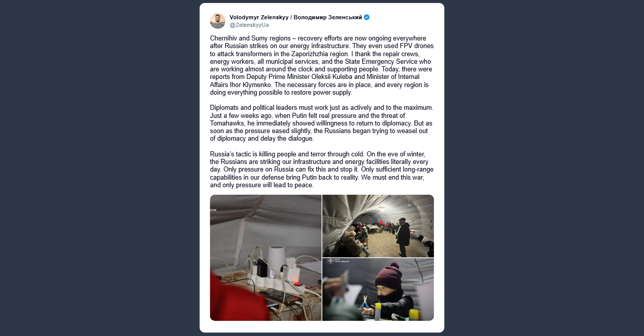Click the emergency service logo watermark
Screen dimensions: 644x336
click(x=337, y=262)
